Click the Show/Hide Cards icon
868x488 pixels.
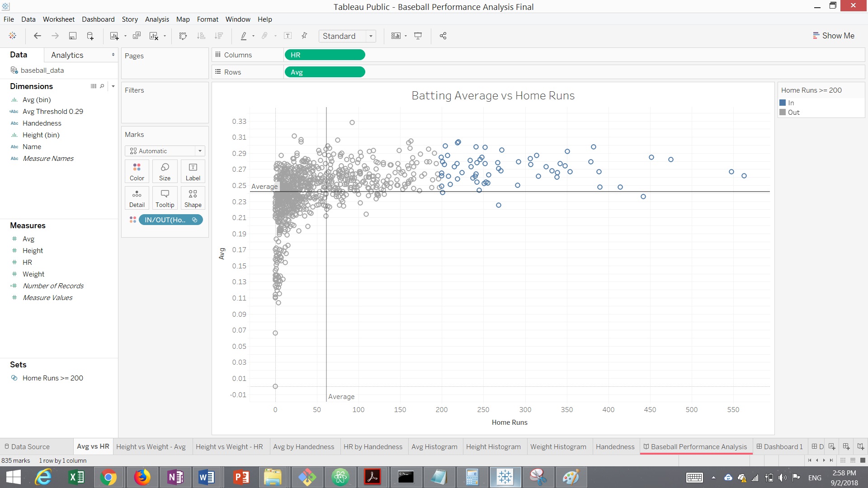(396, 36)
